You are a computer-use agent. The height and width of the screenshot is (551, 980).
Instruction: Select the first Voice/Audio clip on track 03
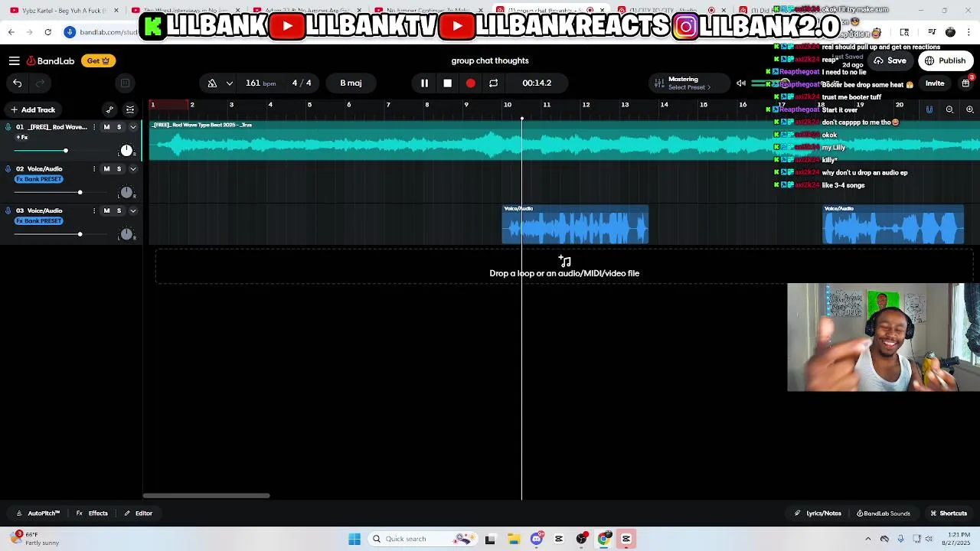coord(575,224)
